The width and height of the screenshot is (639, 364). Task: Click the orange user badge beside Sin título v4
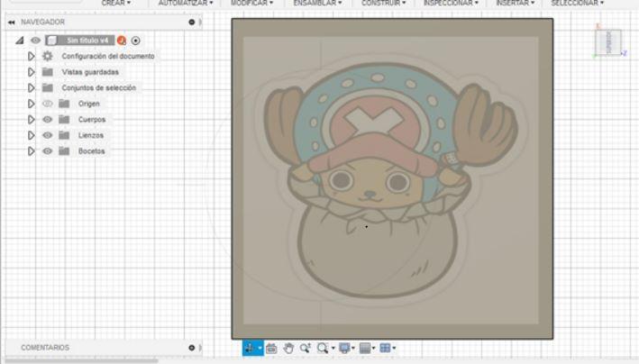pyautogui.click(x=122, y=41)
